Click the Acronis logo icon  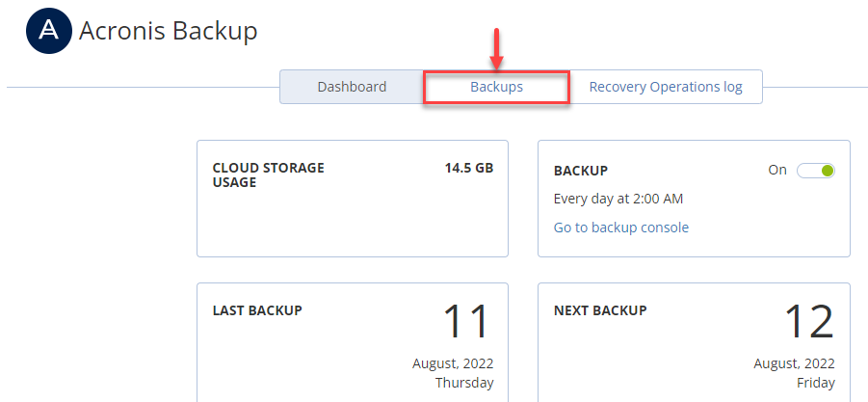(x=47, y=32)
